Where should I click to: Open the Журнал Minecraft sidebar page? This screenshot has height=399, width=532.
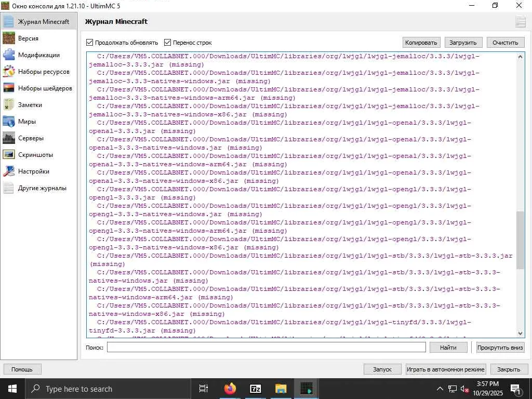click(38, 21)
